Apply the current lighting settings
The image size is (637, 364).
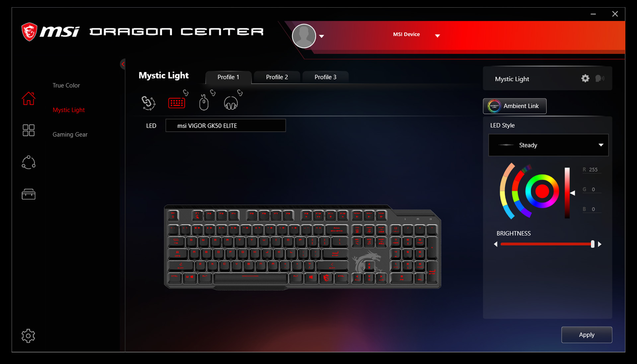pos(586,335)
